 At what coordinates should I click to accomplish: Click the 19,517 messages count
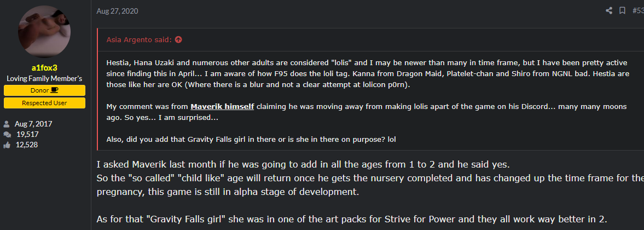pyautogui.click(x=27, y=134)
